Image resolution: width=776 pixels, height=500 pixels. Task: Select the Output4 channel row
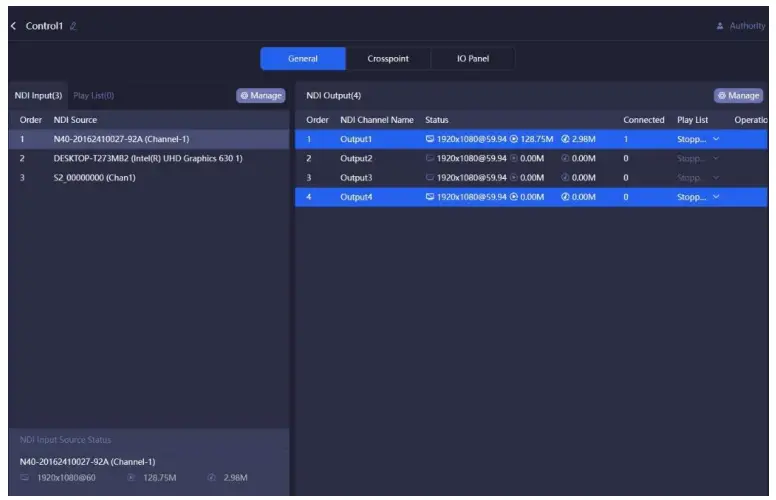[531, 197]
